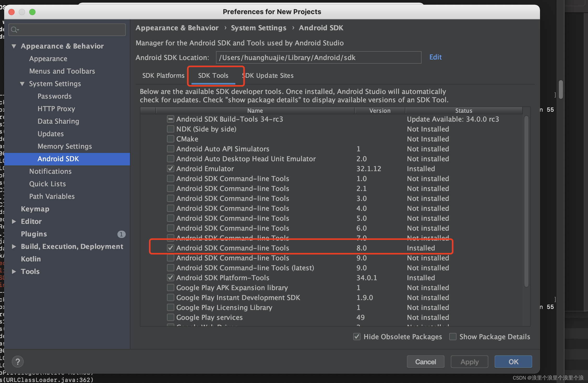Image resolution: width=588 pixels, height=383 pixels.
Task: Check Google Play services checkbox
Action: tap(170, 318)
